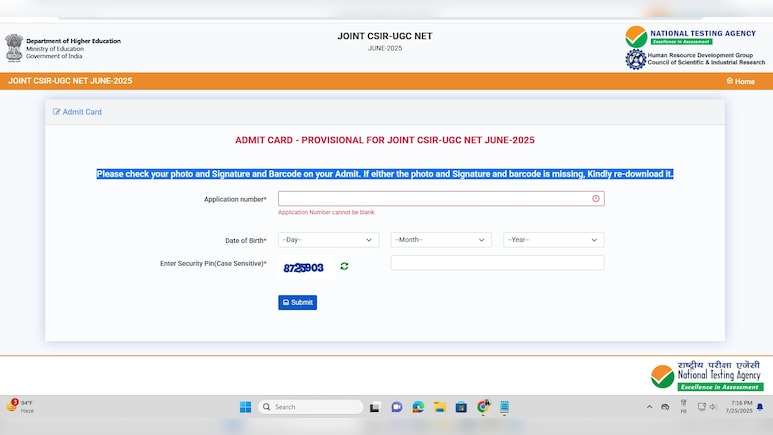Click the Submit button
773x435 pixels.
297,302
